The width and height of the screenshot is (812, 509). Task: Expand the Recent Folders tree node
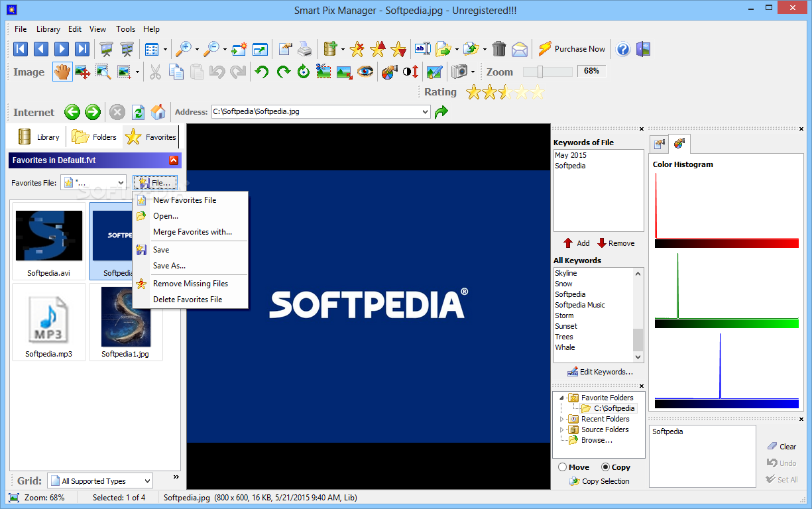tap(562, 419)
